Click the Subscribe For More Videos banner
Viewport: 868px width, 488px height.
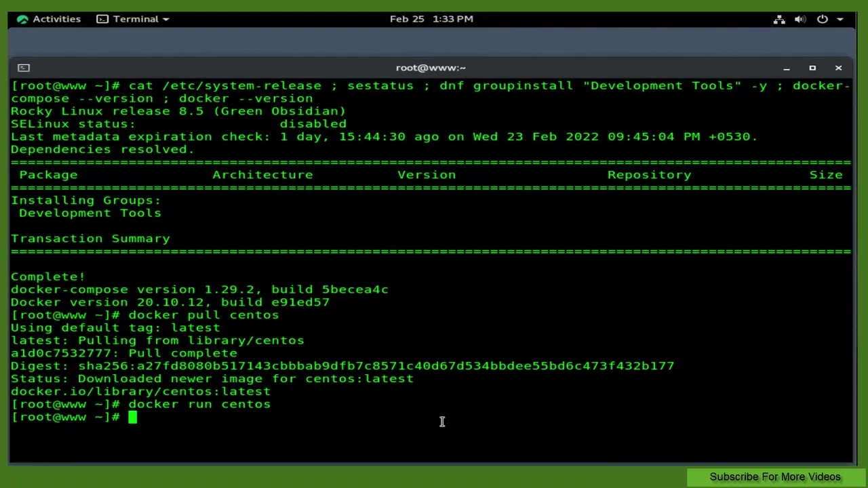tap(775, 477)
